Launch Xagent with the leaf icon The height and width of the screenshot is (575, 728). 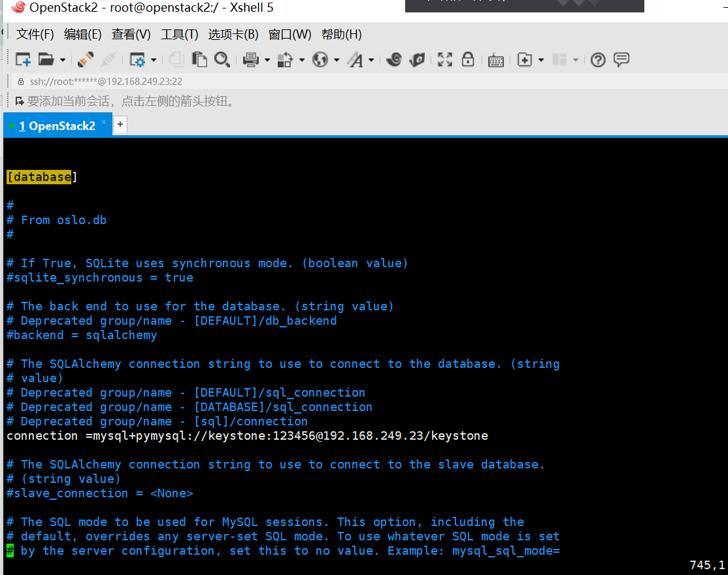pos(418,60)
